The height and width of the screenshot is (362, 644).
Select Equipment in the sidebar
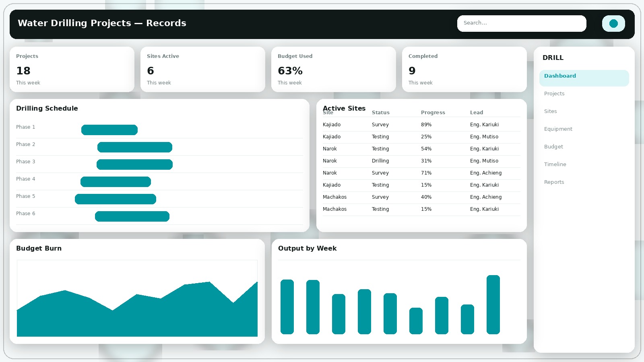[558, 129]
